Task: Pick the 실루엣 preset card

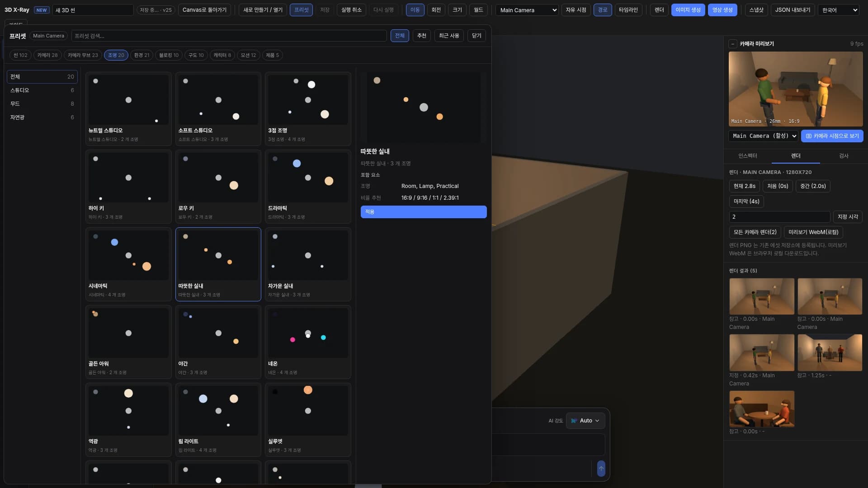Action: pos(308,420)
